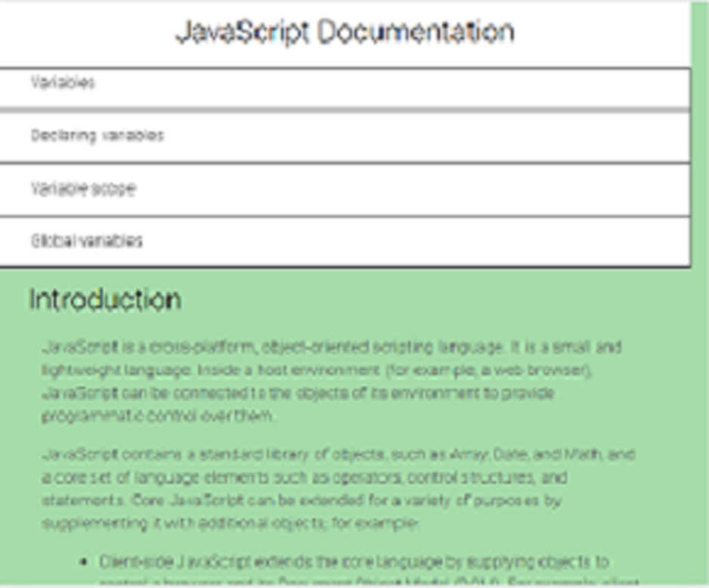Click the paragraph starting 'JavaScript is a cross-platform'

[x=333, y=381]
